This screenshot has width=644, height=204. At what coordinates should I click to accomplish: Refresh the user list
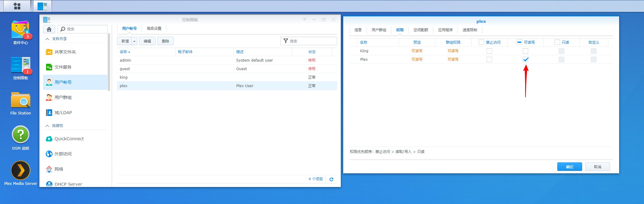(331, 179)
